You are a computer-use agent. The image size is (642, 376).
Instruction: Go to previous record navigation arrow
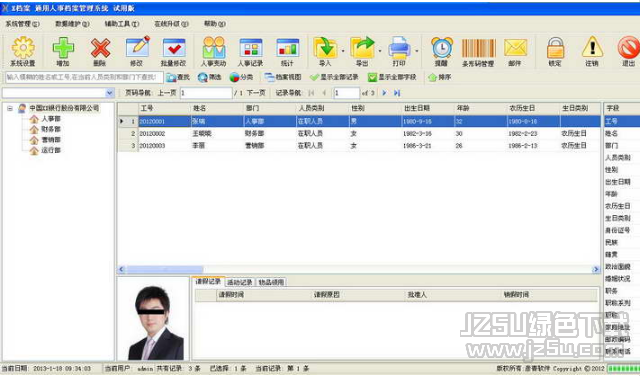coord(324,93)
